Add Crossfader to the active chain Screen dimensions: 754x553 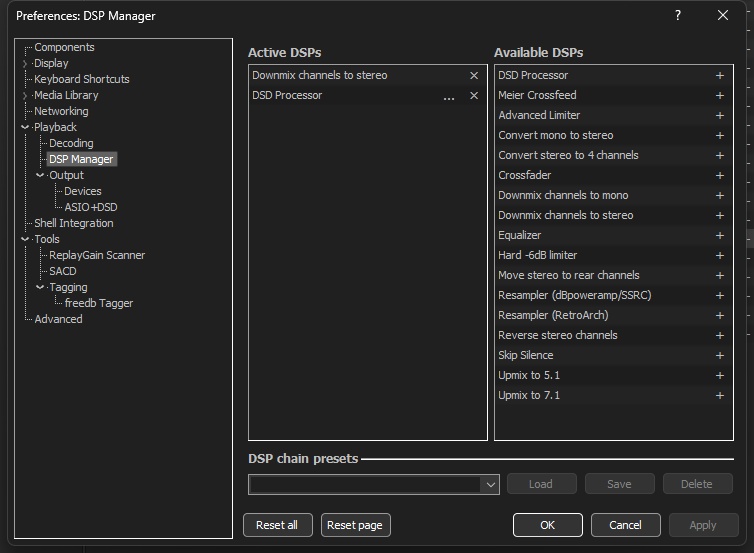[x=719, y=176]
